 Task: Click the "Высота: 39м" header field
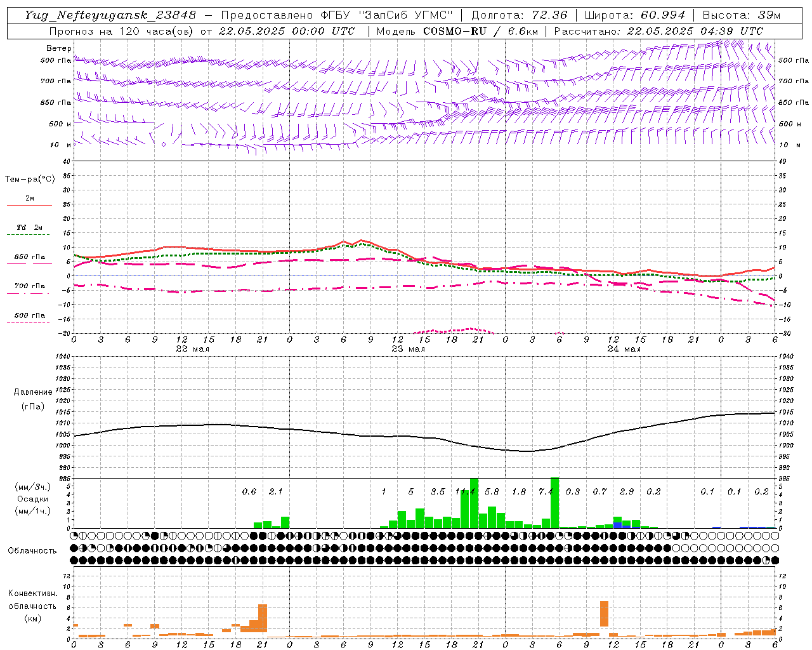pos(742,15)
